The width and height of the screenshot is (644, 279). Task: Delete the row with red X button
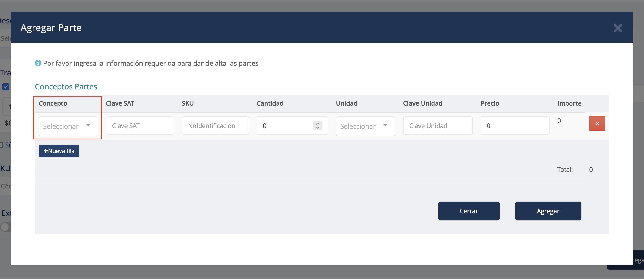point(597,123)
